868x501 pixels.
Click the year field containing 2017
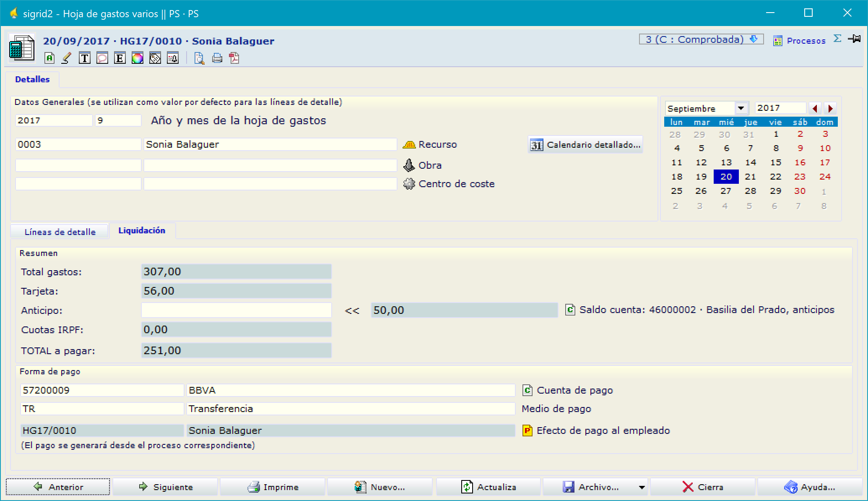[x=54, y=120]
